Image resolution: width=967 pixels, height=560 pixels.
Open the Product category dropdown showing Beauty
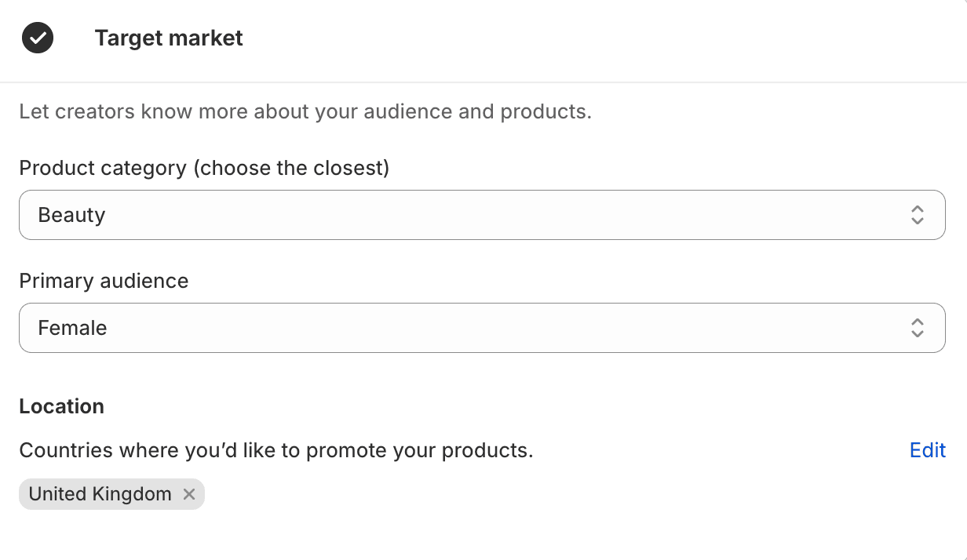[x=483, y=214]
